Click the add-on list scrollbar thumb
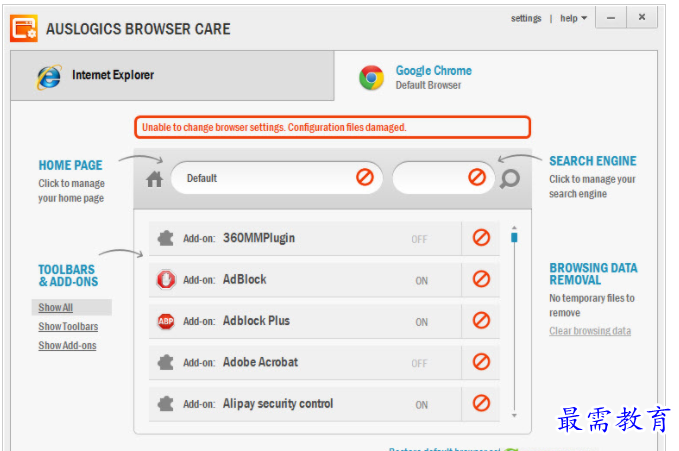The height and width of the screenshot is (451, 679). tap(514, 237)
